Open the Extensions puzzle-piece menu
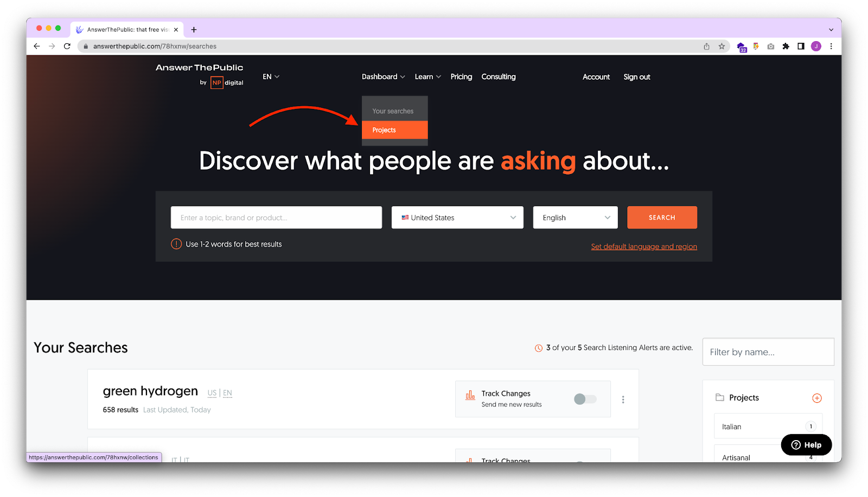 click(x=786, y=46)
